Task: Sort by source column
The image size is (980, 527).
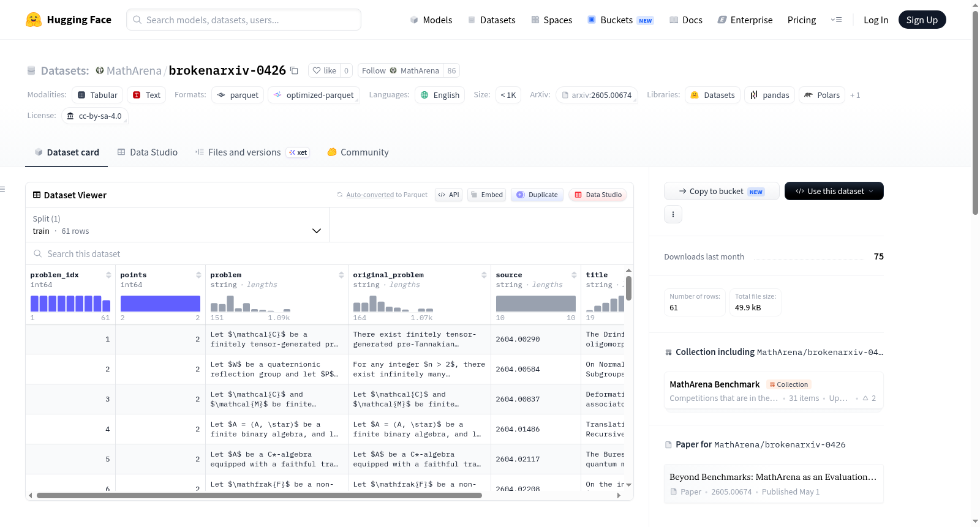Action: pos(574,275)
